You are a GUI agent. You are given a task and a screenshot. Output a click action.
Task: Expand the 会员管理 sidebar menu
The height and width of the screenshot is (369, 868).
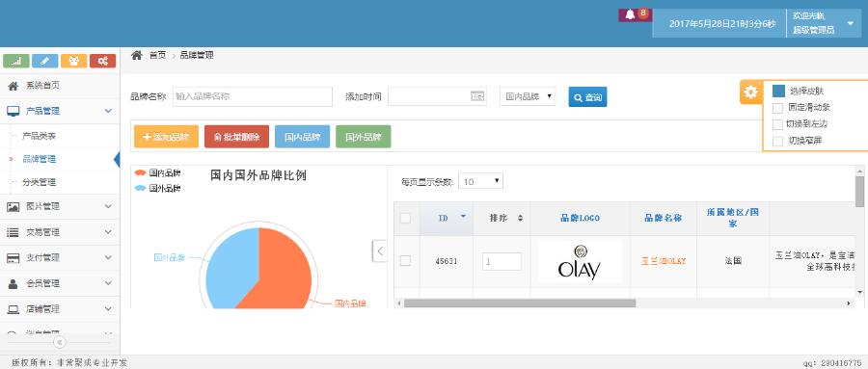pyautogui.click(x=60, y=283)
